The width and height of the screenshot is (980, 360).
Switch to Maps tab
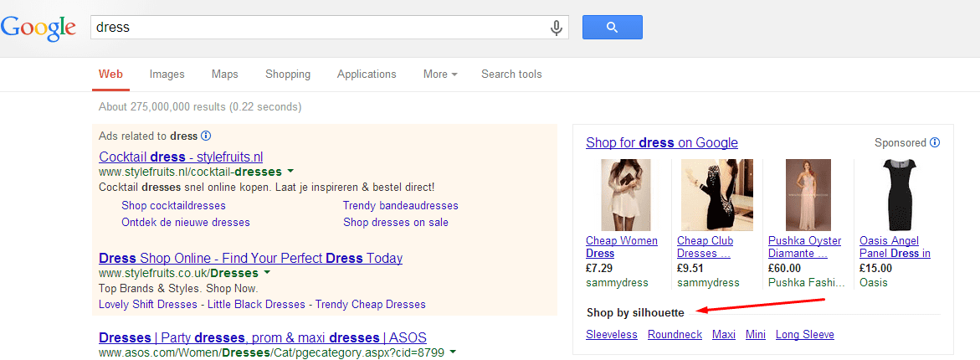pyautogui.click(x=224, y=74)
